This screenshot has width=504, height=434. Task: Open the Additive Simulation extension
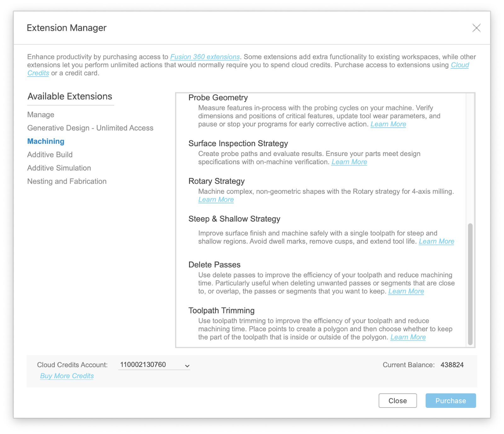(59, 168)
